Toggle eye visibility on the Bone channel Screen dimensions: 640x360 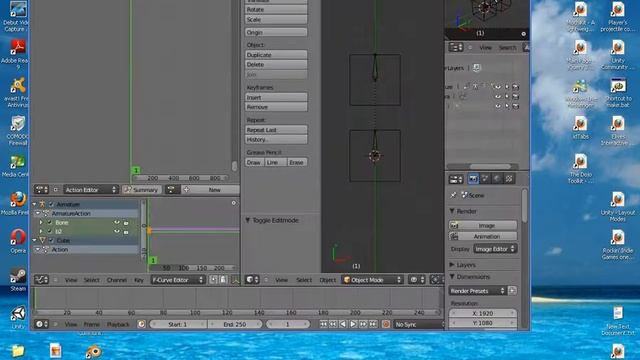point(117,222)
